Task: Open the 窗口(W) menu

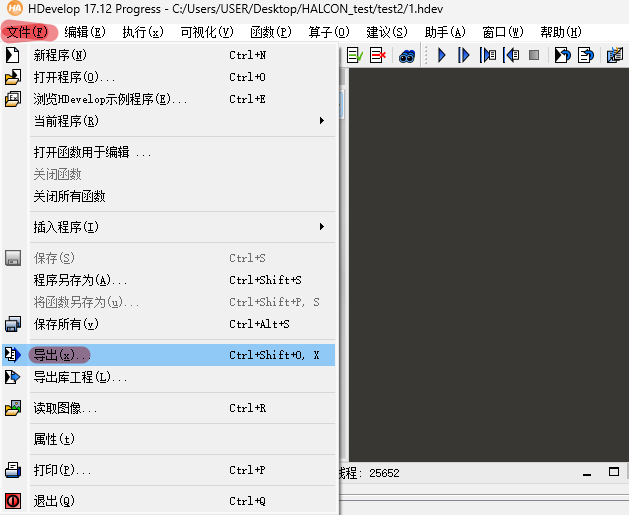Action: 503,32
